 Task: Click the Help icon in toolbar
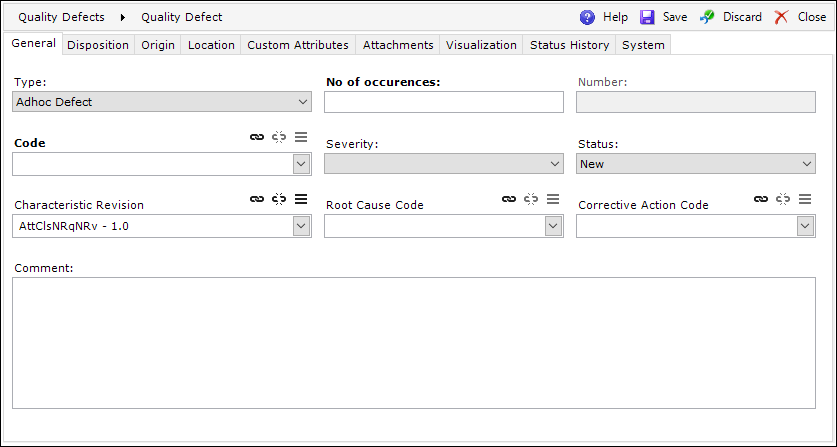click(x=587, y=17)
